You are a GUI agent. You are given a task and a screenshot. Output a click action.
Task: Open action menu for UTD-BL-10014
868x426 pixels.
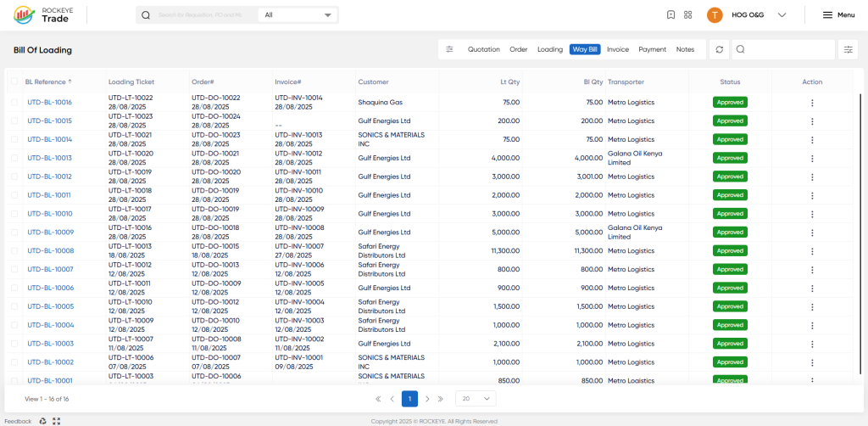coord(812,140)
